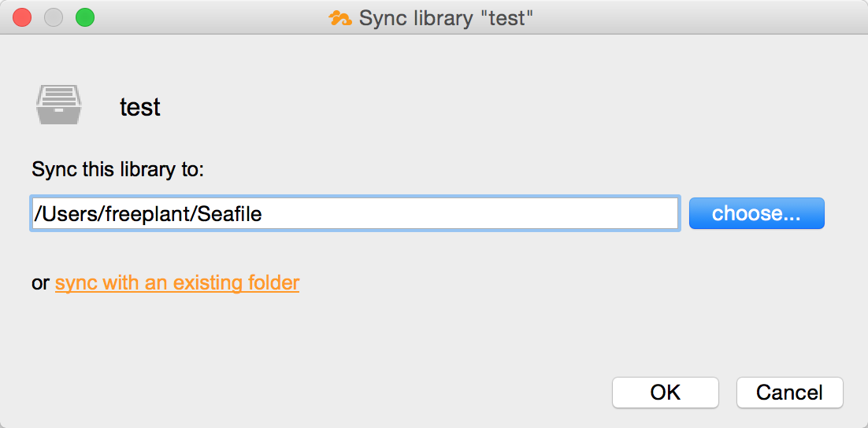The image size is (868, 428).
Task: Click the gray library drawer icon
Action: click(58, 105)
